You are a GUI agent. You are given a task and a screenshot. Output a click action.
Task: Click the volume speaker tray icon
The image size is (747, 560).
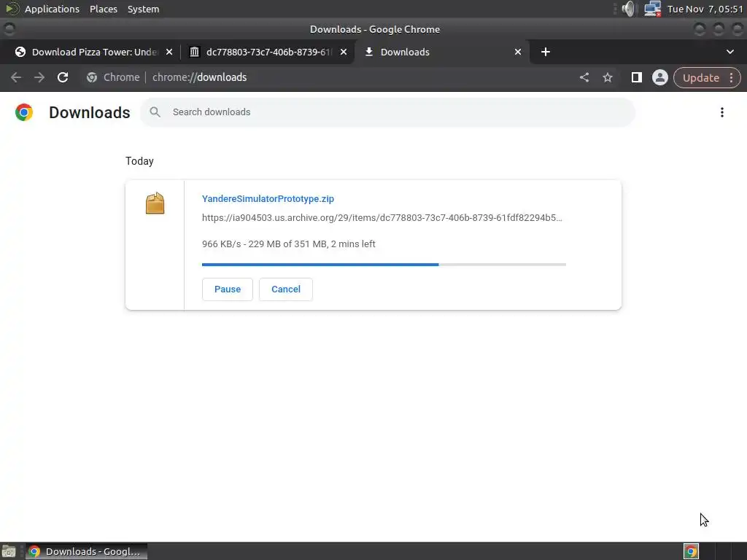[628, 9]
